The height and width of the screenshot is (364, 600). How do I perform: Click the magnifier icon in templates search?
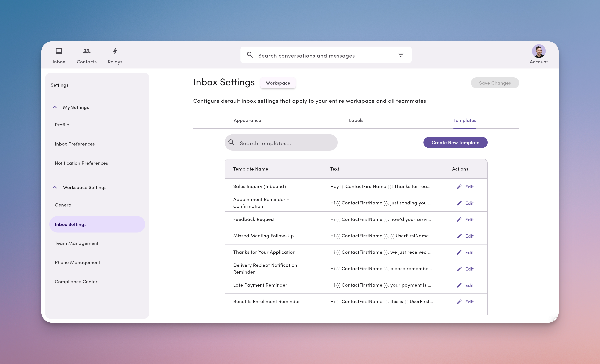point(232,142)
